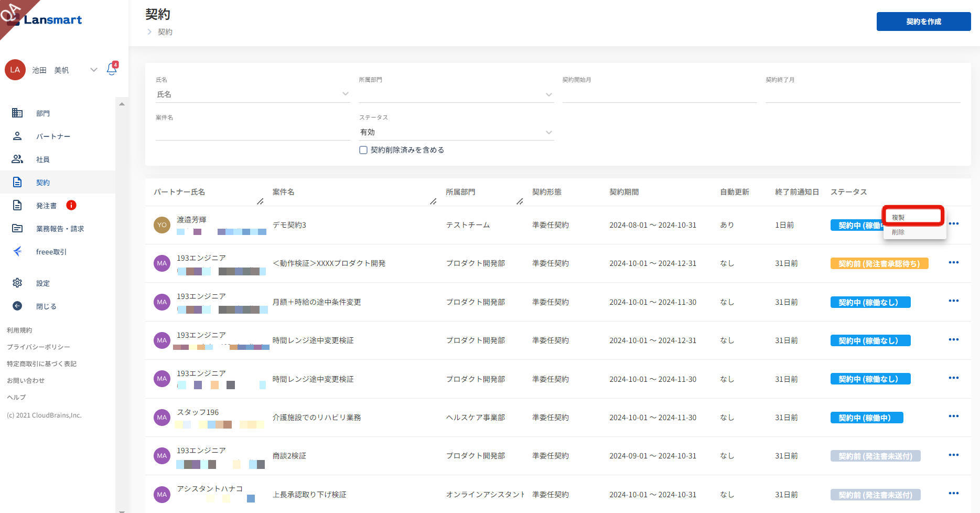Click the 業務報告・請求 icon in sidebar
980x513 pixels.
pos(17,228)
